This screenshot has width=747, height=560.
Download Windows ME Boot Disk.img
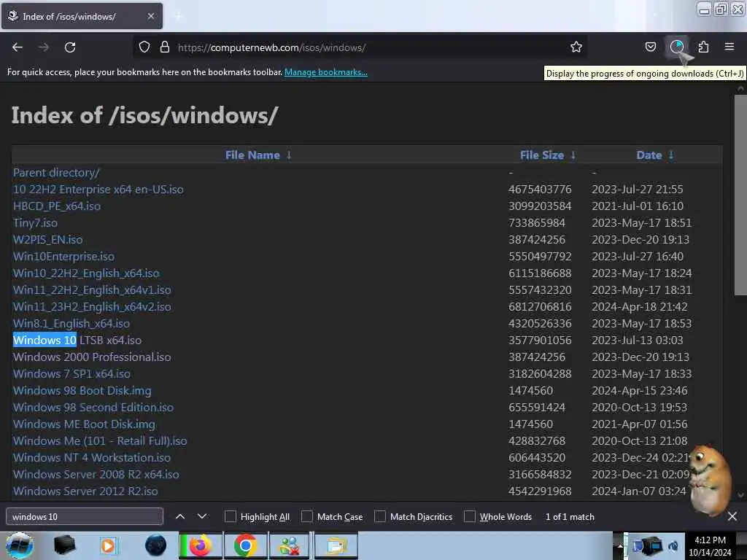point(85,424)
